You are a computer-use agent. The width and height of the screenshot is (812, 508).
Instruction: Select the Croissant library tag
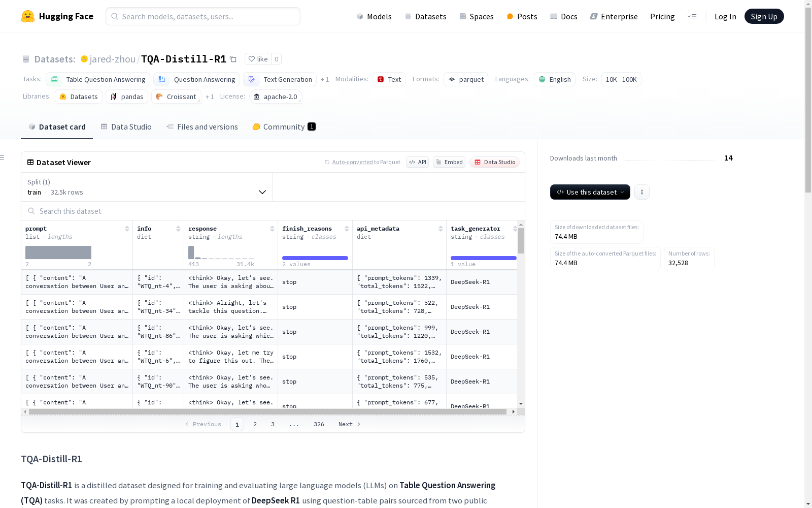176,97
